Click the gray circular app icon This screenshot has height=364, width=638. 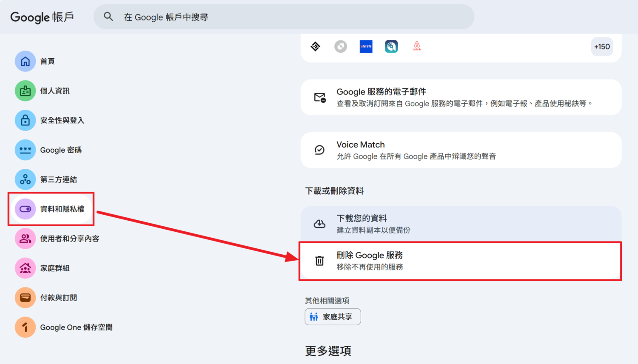[x=341, y=46]
